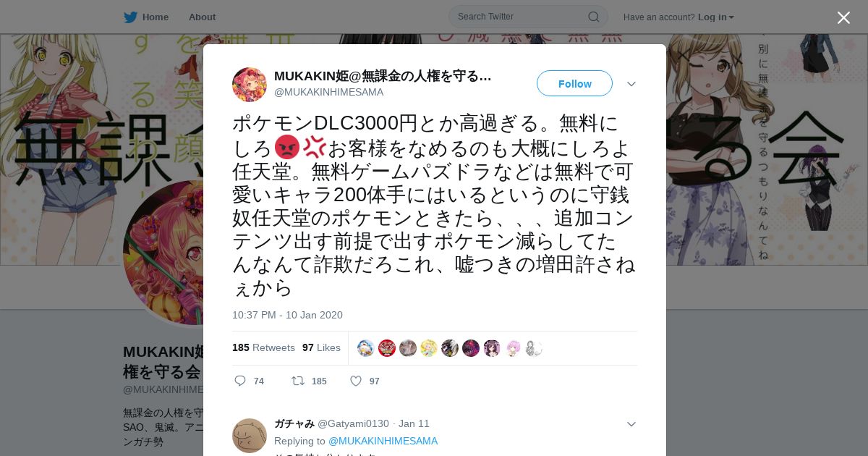Click the first liker avatar in row
868x456 pixels.
pyautogui.click(x=366, y=348)
